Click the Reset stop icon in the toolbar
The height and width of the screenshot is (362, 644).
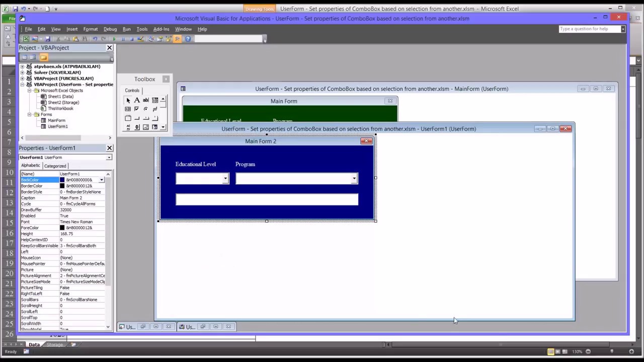[x=131, y=39]
